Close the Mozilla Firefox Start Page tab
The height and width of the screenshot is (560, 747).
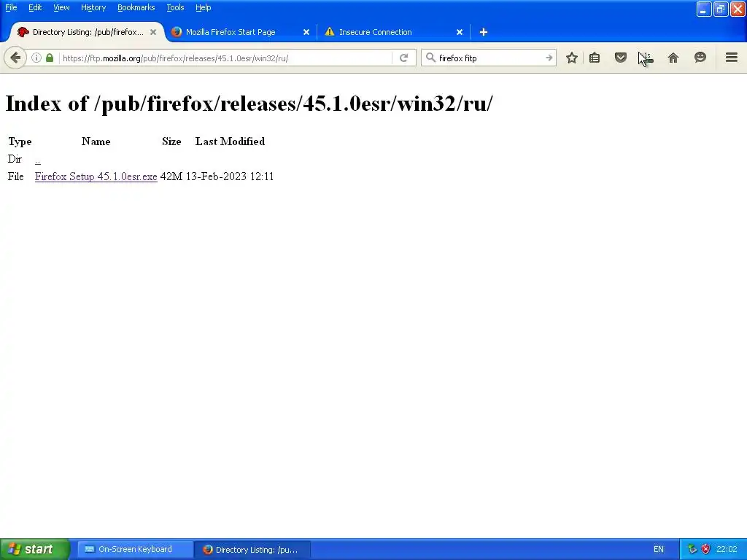coord(306,32)
